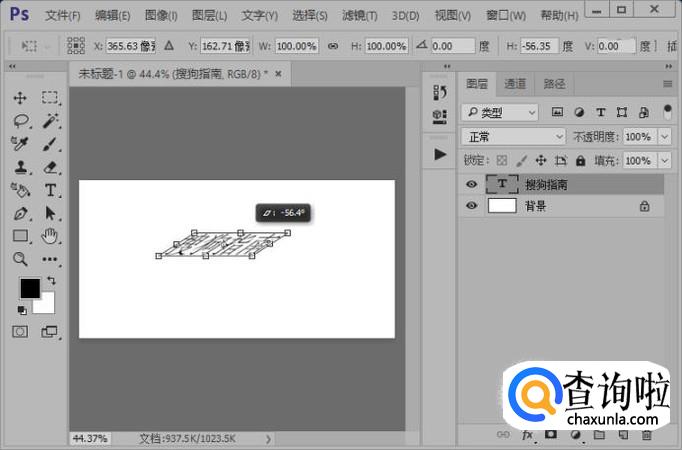The image size is (682, 450).
Task: Hide the 搜狗指南 text layer
Action: pos(472,184)
